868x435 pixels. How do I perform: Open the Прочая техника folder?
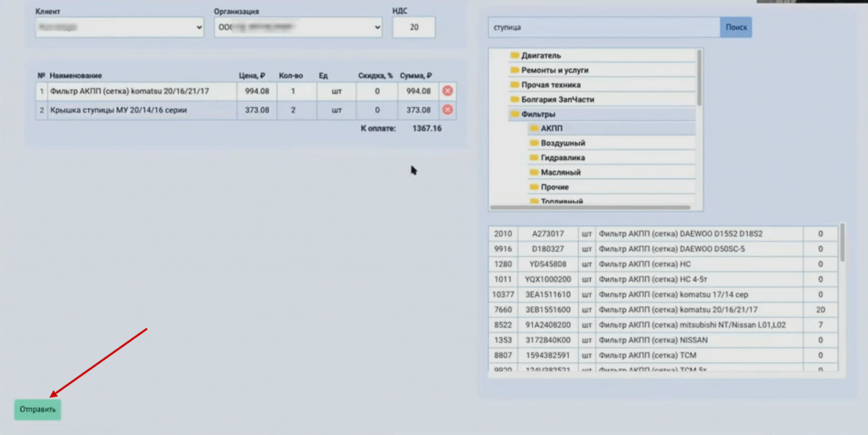tap(550, 85)
